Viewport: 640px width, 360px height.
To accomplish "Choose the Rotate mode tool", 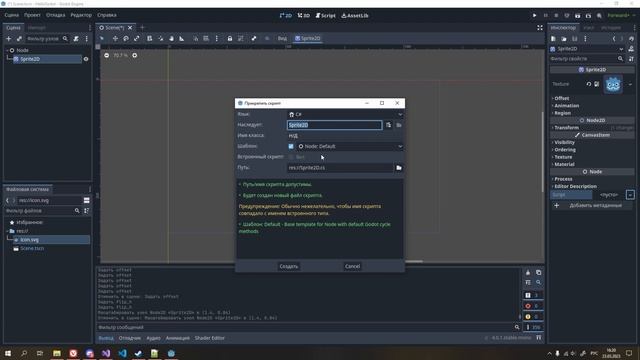I will coord(126,38).
